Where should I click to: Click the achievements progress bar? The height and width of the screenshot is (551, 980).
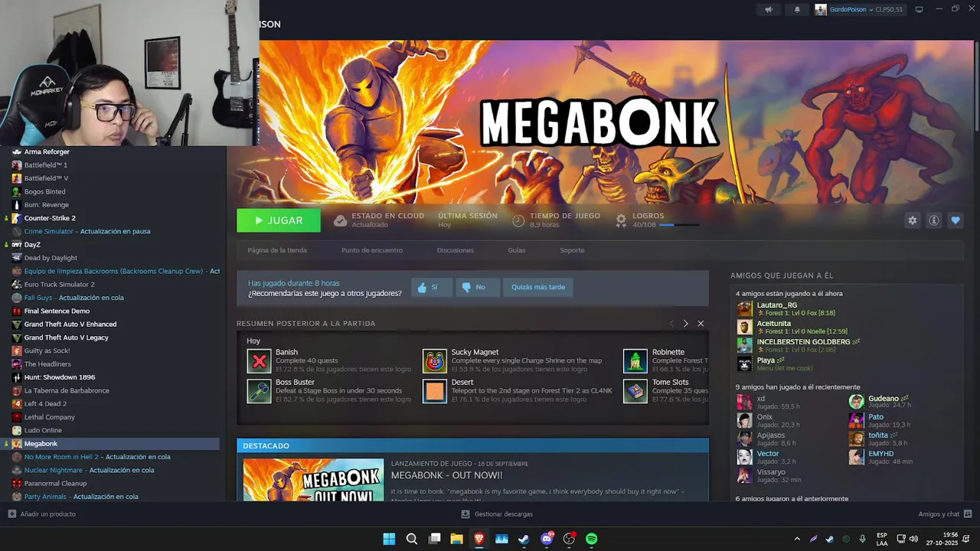click(679, 225)
